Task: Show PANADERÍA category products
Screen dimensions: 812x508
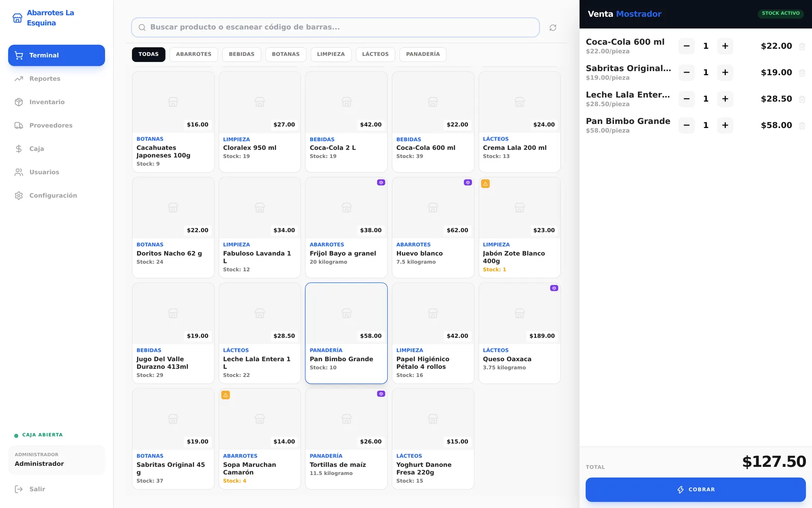Action: click(x=423, y=54)
